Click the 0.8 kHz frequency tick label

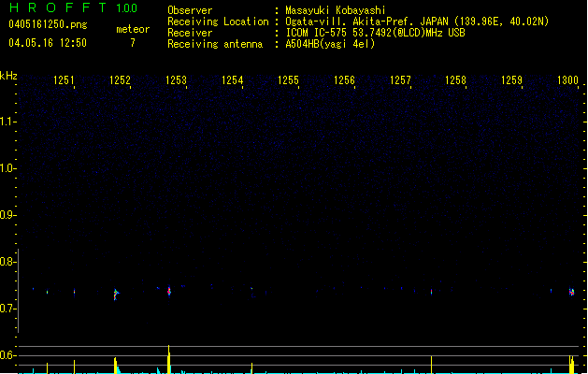pyautogui.click(x=7, y=262)
